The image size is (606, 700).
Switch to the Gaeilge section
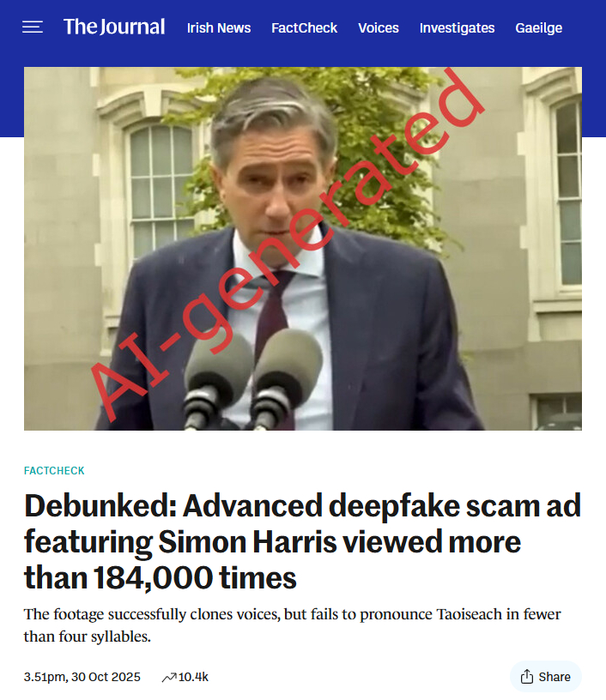point(538,28)
